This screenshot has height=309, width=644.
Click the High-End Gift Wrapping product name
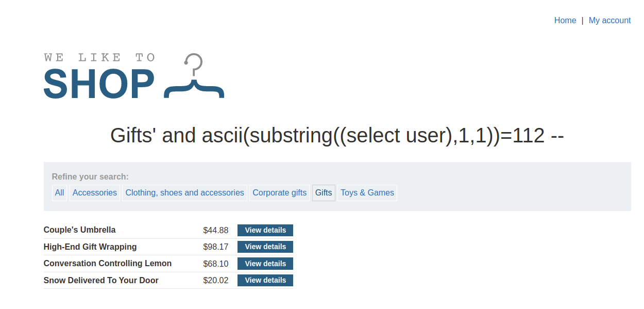coord(90,247)
